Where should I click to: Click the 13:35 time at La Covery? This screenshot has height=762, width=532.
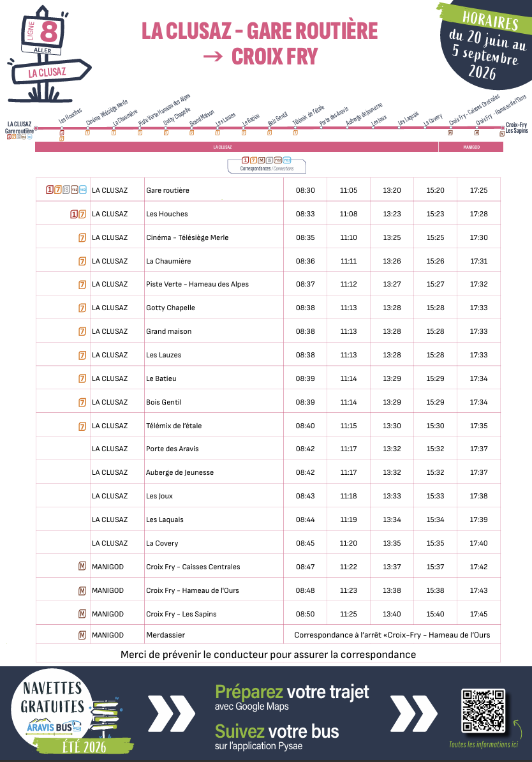coord(392,543)
